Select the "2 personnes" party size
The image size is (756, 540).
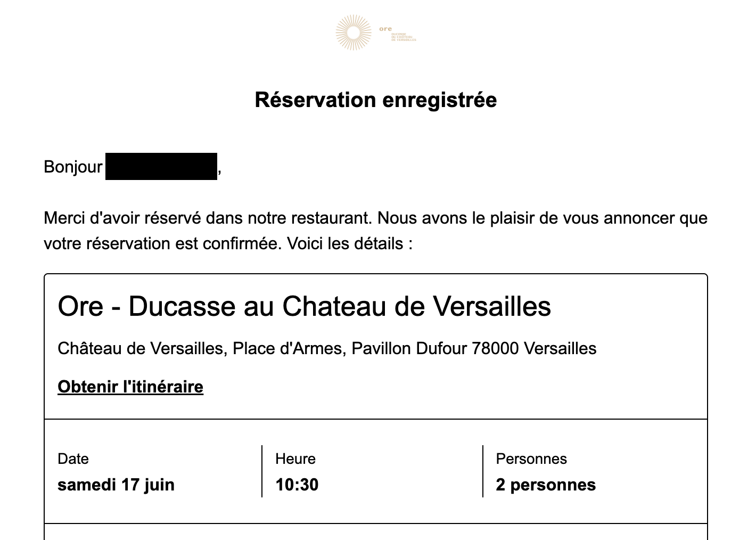546,485
